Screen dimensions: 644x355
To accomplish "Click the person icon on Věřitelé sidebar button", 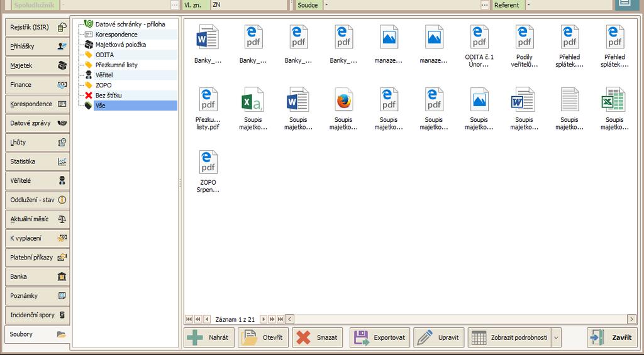I will [x=62, y=180].
